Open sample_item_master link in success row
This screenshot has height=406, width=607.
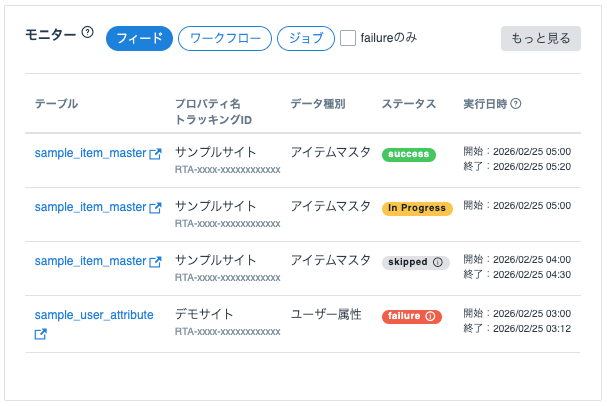coord(90,153)
